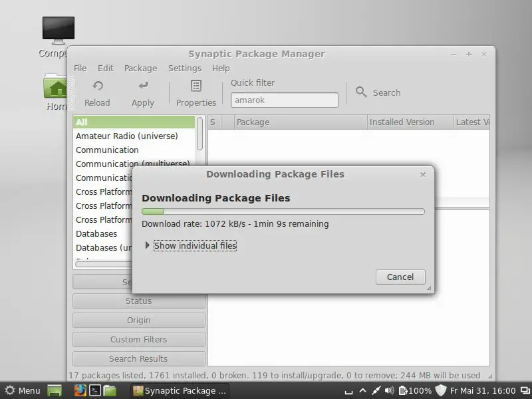This screenshot has width=532, height=399.
Task: Close the Downloading Package Files dialog
Action: pyautogui.click(x=423, y=174)
